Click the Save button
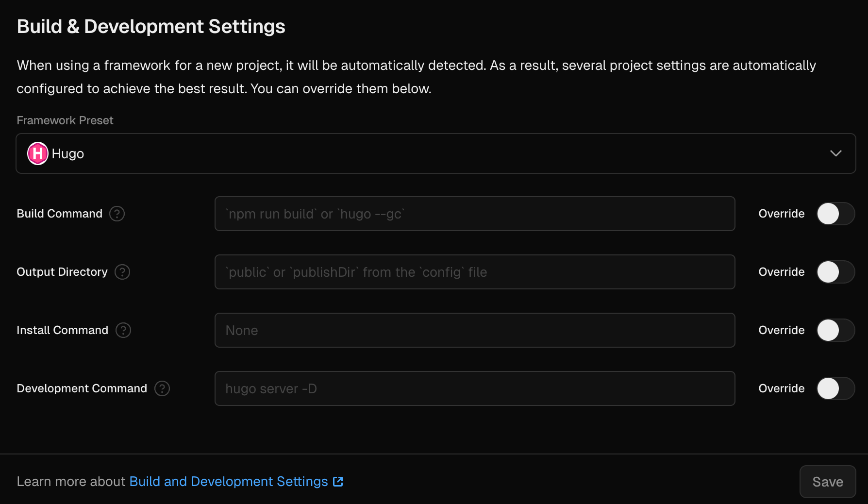This screenshot has height=504, width=868. click(827, 481)
